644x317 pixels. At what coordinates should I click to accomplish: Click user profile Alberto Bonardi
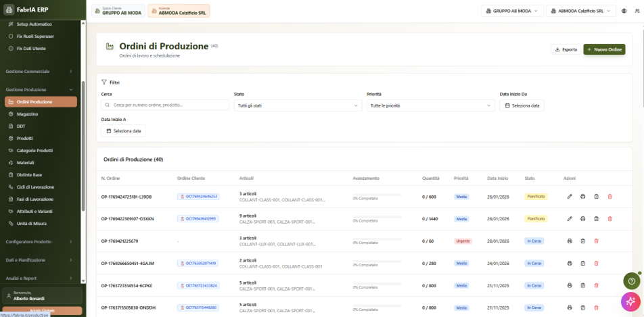coord(43,295)
